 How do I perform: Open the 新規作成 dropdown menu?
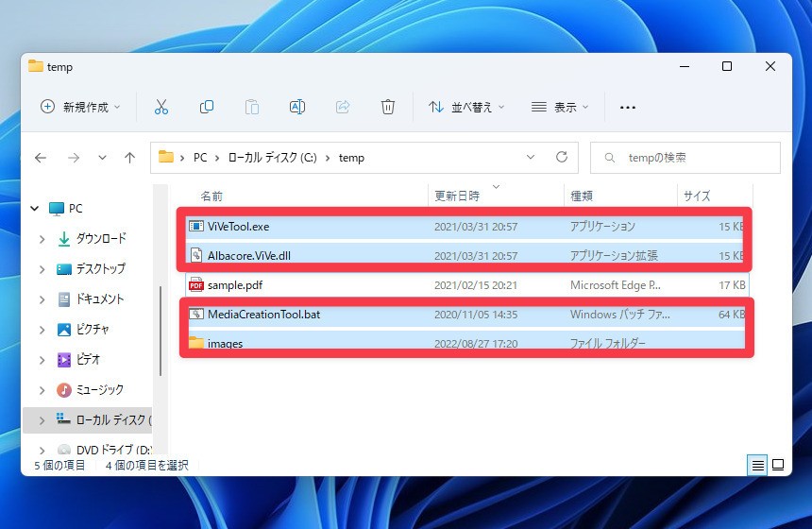click(80, 108)
